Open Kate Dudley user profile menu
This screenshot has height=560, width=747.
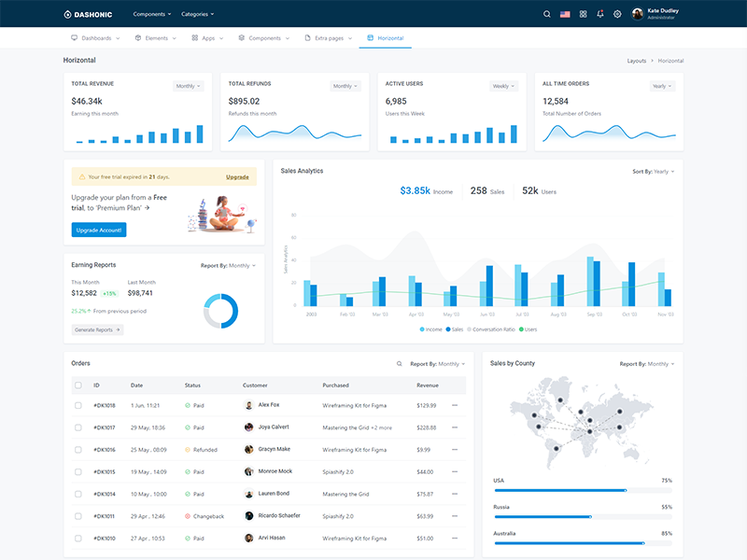pos(655,14)
